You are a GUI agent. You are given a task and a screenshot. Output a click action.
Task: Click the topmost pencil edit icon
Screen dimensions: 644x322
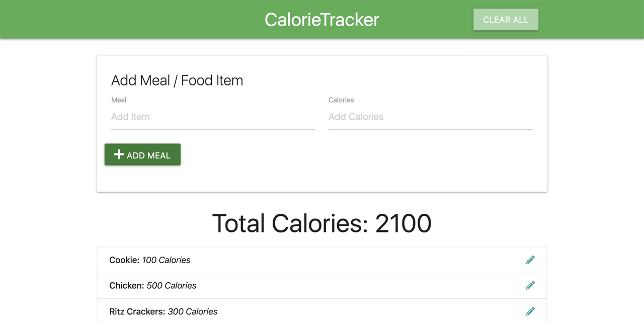coord(530,260)
